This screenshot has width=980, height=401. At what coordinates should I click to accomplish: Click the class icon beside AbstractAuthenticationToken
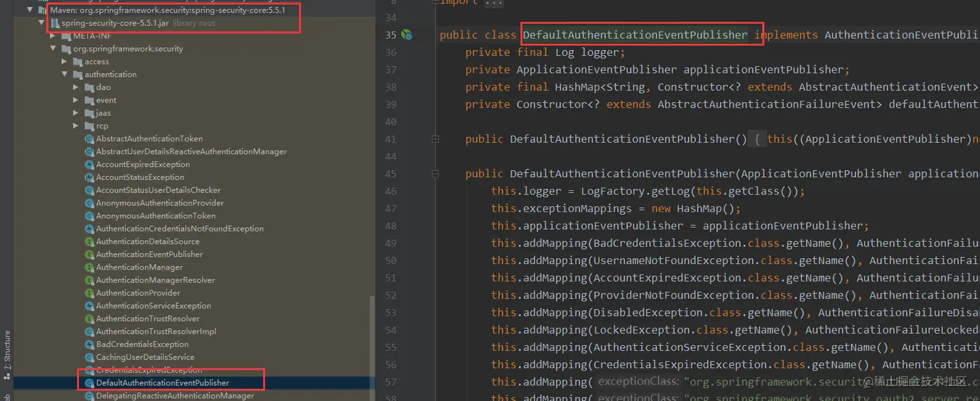[90, 139]
